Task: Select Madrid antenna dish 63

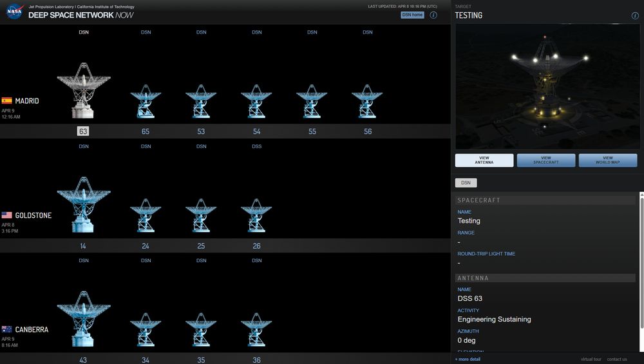Action: tap(83, 90)
